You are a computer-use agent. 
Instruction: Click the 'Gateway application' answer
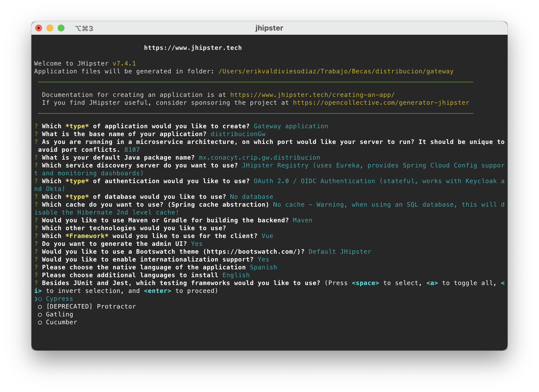click(291, 126)
